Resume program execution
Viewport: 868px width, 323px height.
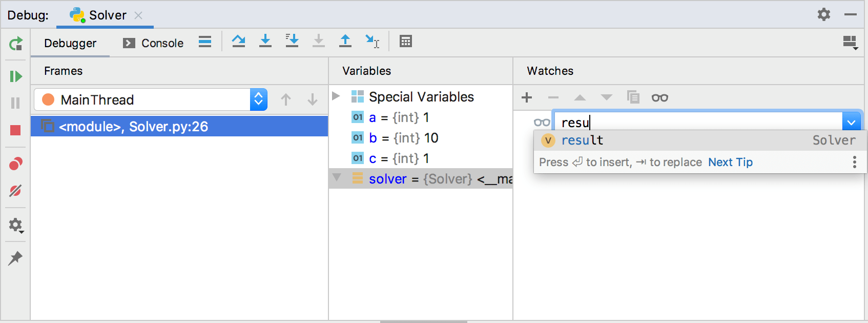16,76
